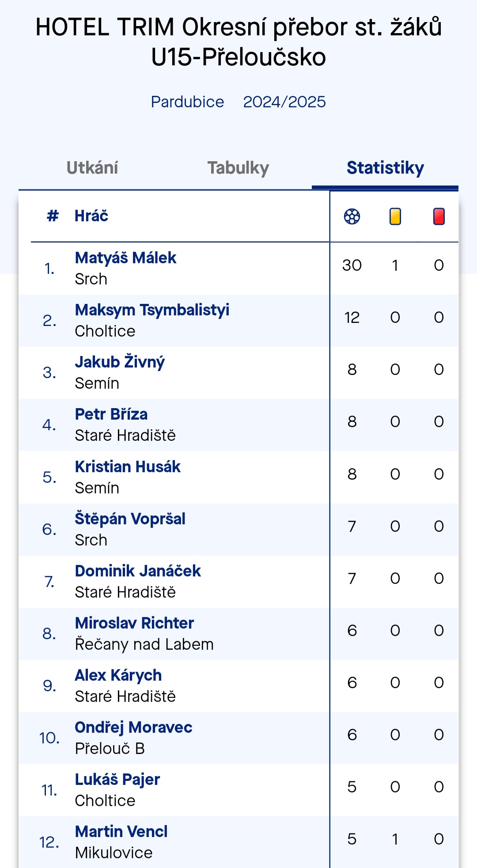The image size is (477, 868).
Task: Click the Hráč column header
Action: [91, 216]
